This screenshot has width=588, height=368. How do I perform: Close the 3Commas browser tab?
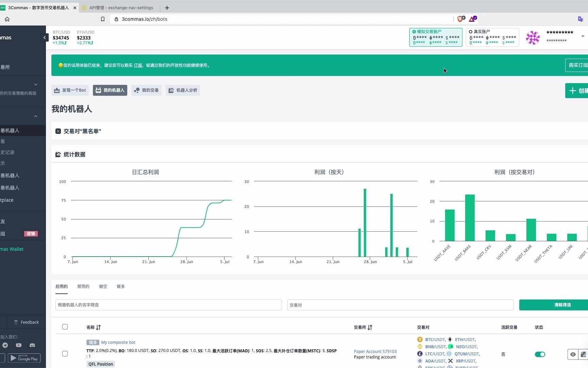coord(75,7)
